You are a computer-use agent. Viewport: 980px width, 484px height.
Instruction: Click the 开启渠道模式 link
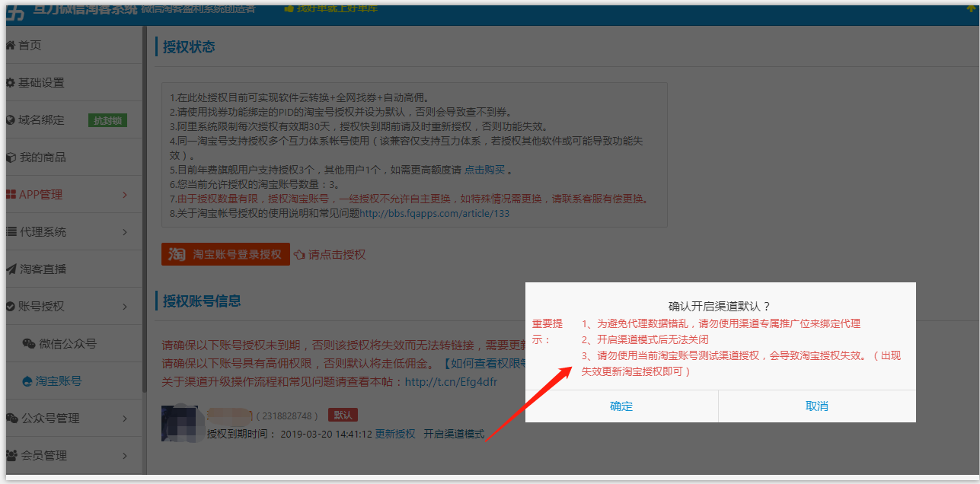pos(454,434)
